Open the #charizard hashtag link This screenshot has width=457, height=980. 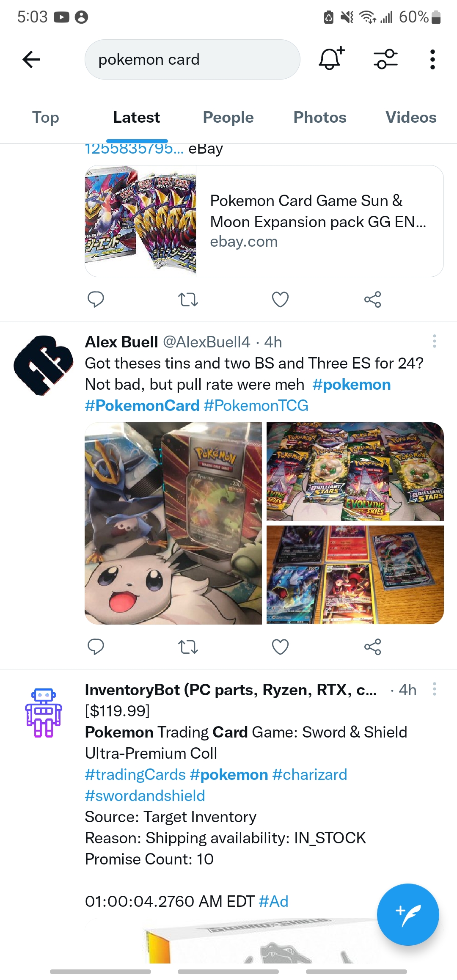pos(310,774)
